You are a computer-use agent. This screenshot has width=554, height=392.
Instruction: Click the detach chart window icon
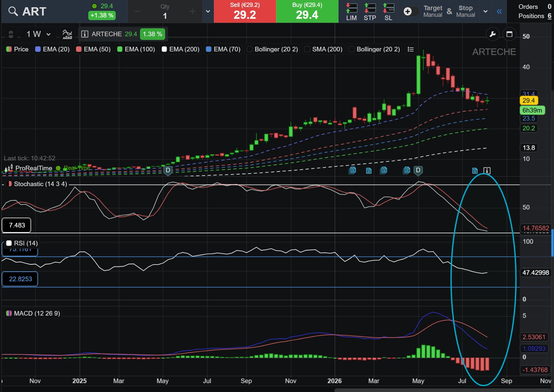coord(509,34)
